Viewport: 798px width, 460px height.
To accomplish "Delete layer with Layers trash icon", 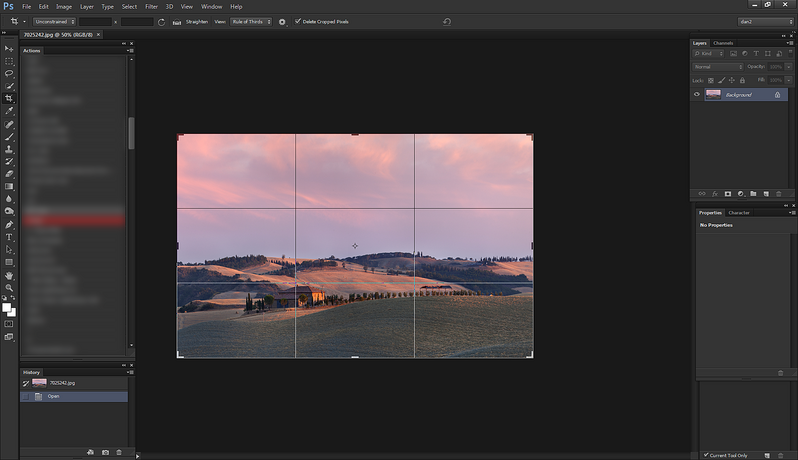I will pyautogui.click(x=779, y=194).
